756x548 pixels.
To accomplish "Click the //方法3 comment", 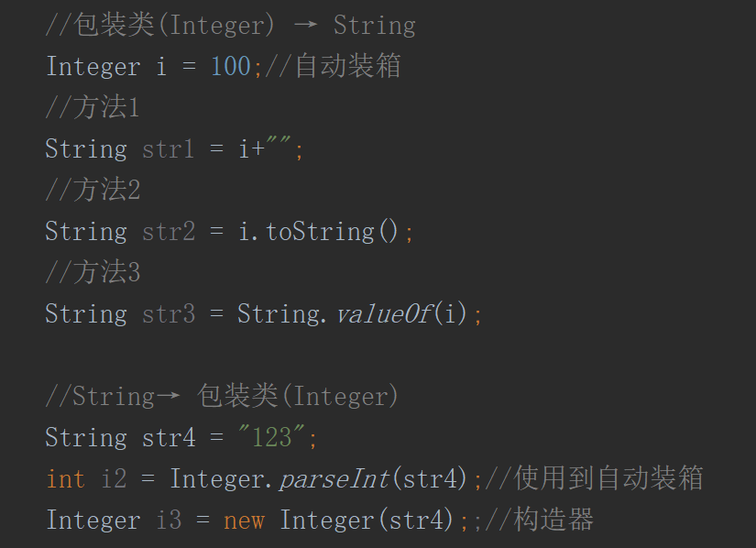I will (x=93, y=272).
